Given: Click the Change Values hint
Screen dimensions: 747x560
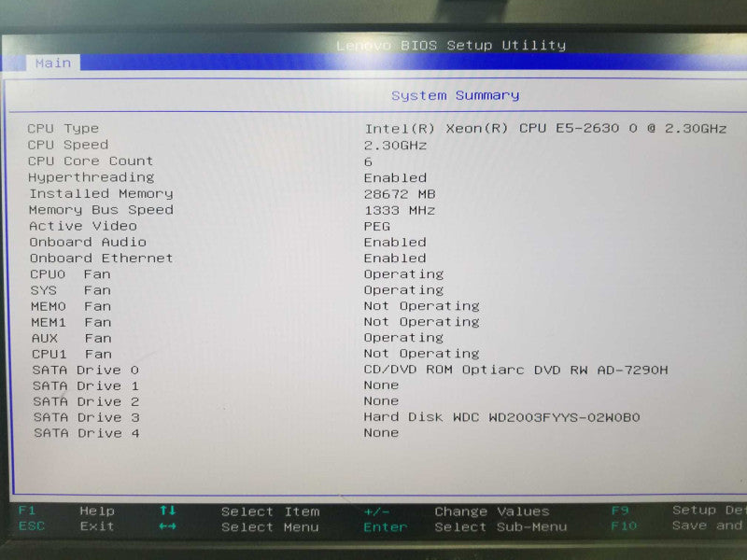Looking at the screenshot, I should (492, 511).
